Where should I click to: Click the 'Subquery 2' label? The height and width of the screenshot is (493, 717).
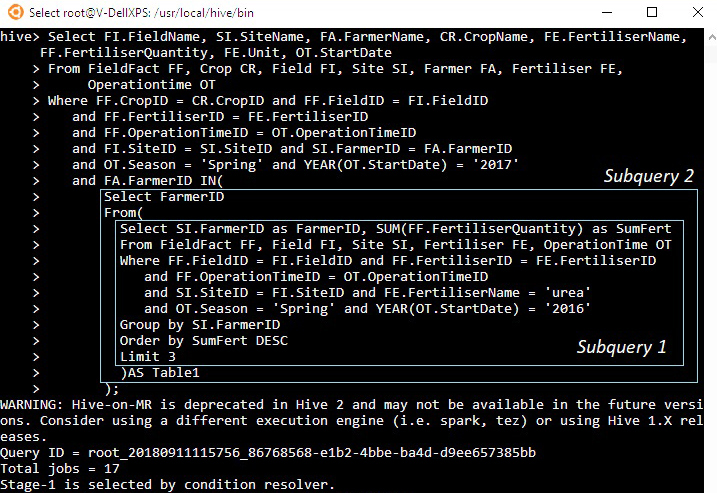pyautogui.click(x=648, y=177)
